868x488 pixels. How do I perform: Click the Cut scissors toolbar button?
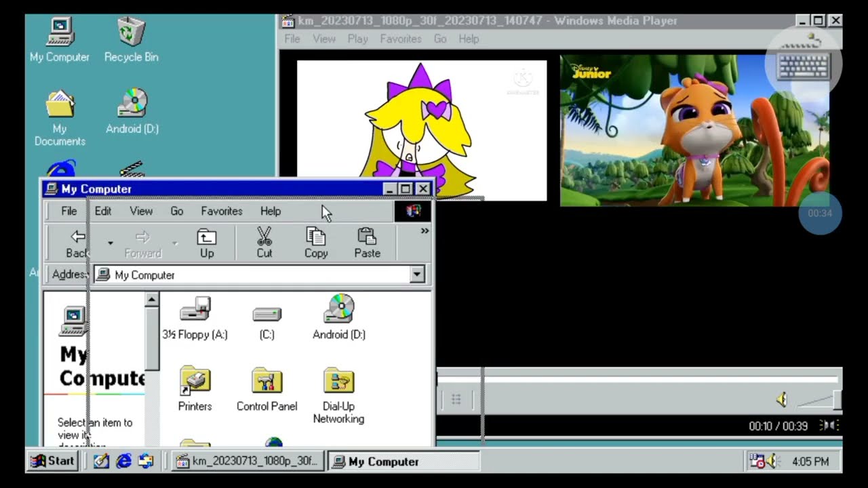point(264,243)
